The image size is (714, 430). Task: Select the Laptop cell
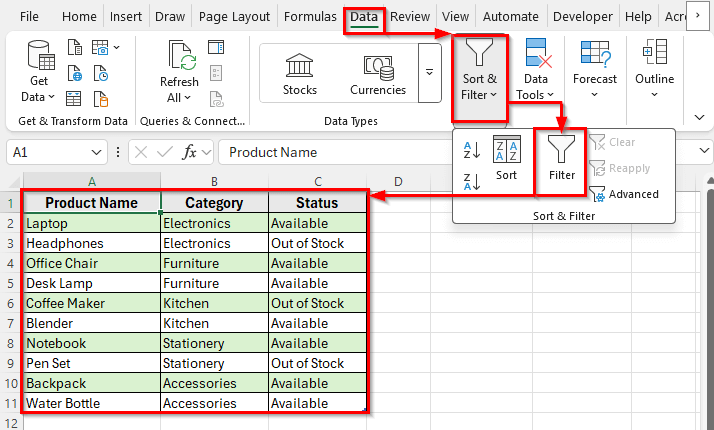point(92,223)
